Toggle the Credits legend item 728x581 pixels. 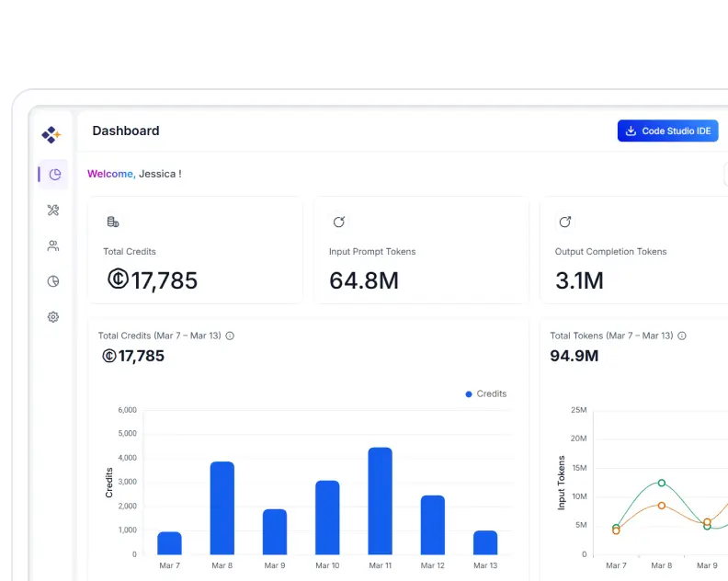pos(486,393)
